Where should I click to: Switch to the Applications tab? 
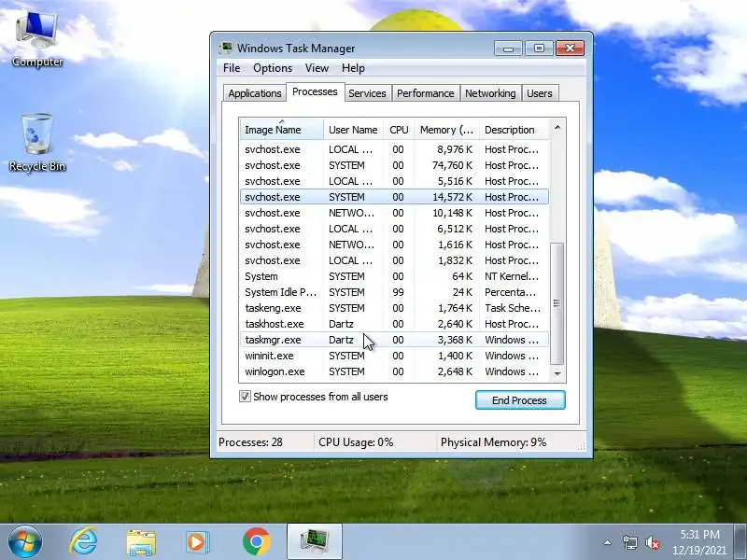coord(254,93)
